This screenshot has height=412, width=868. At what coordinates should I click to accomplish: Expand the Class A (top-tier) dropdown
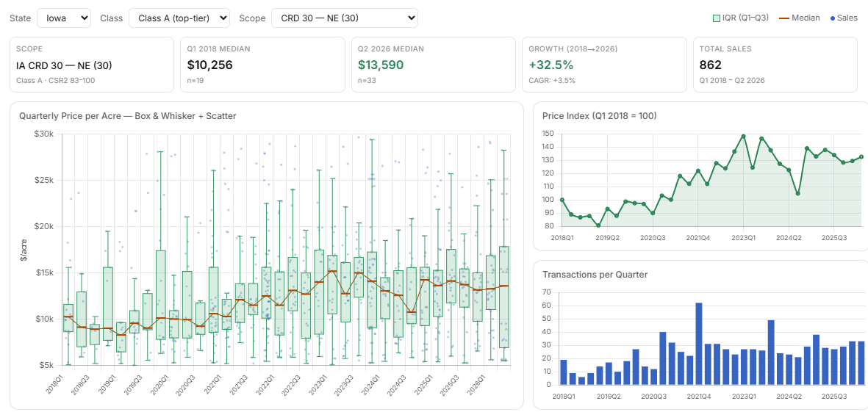179,18
